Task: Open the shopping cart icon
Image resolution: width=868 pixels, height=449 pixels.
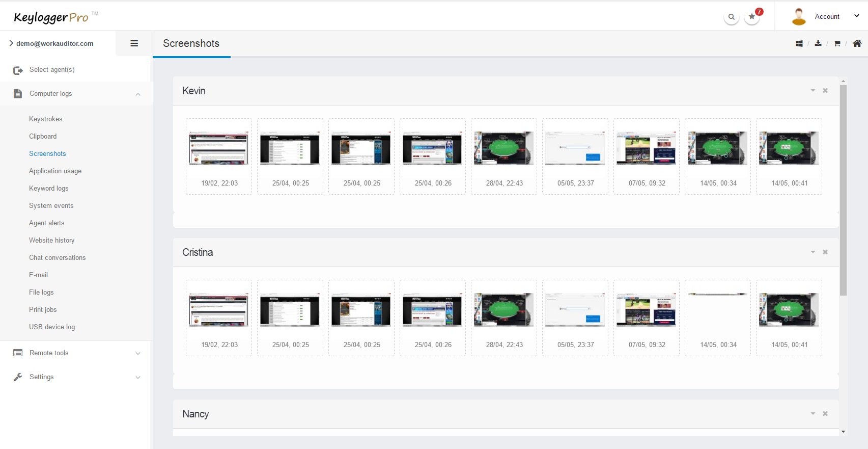Action: point(837,44)
